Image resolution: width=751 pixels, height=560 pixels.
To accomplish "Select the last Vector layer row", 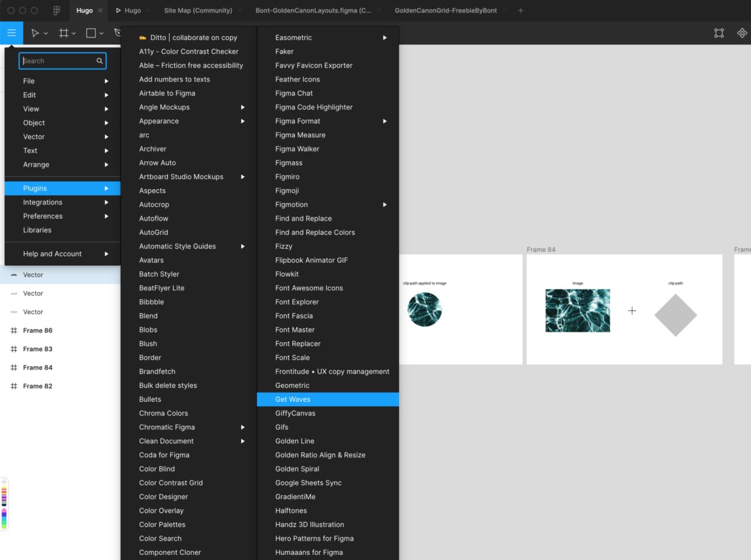I will 60,312.
